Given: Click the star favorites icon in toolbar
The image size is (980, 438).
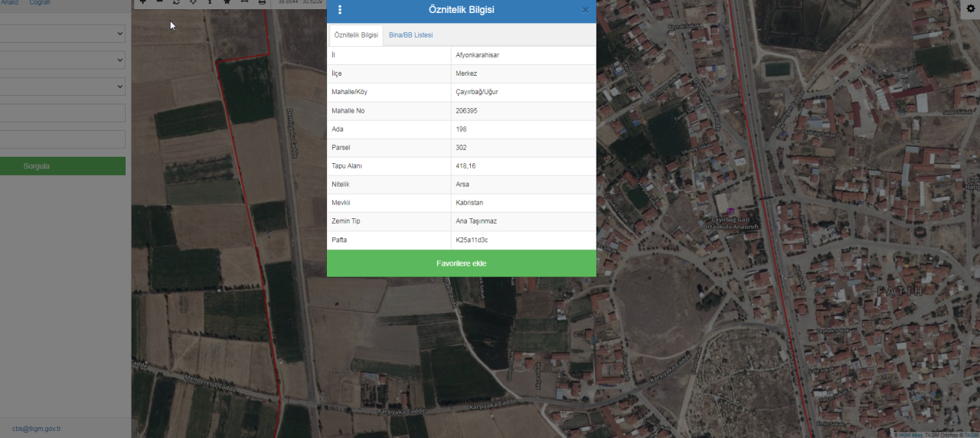Looking at the screenshot, I should [x=227, y=2].
